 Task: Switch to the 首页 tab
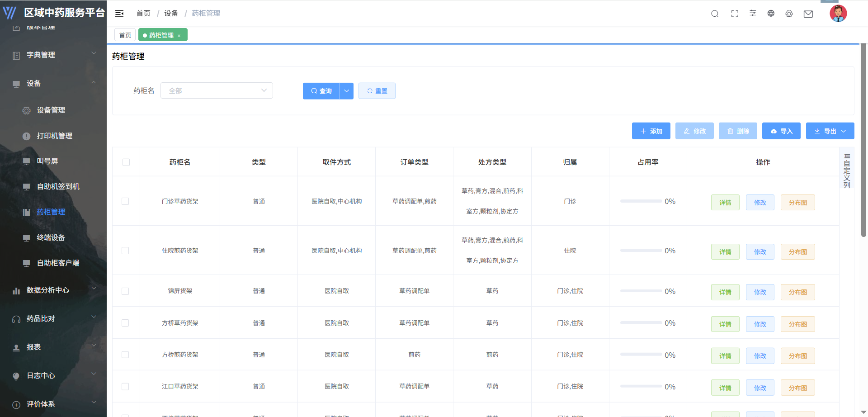[x=125, y=35]
